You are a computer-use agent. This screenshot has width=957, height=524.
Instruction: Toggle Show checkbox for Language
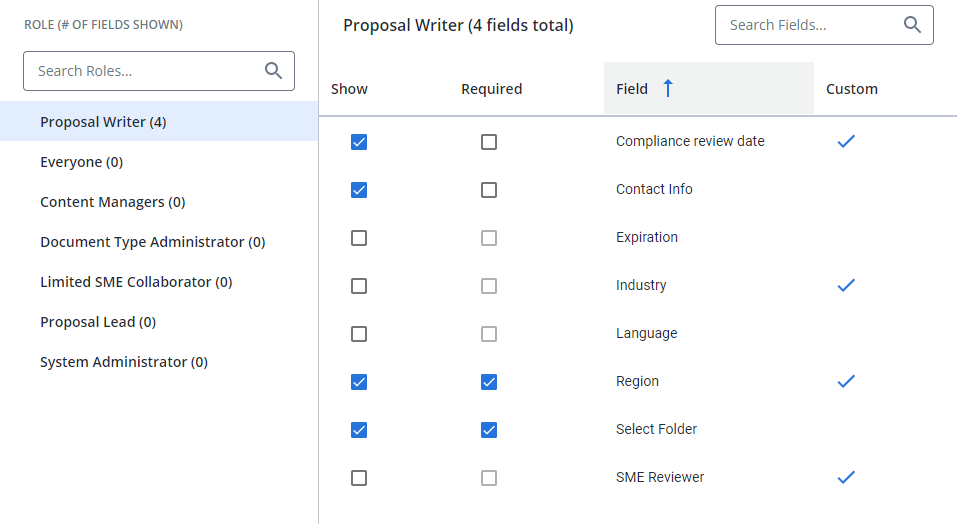pos(359,334)
